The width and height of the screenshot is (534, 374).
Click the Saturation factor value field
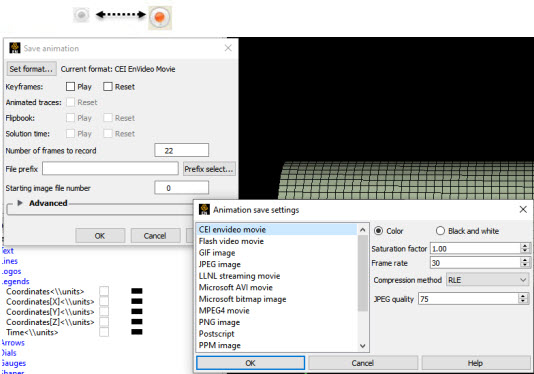475,249
